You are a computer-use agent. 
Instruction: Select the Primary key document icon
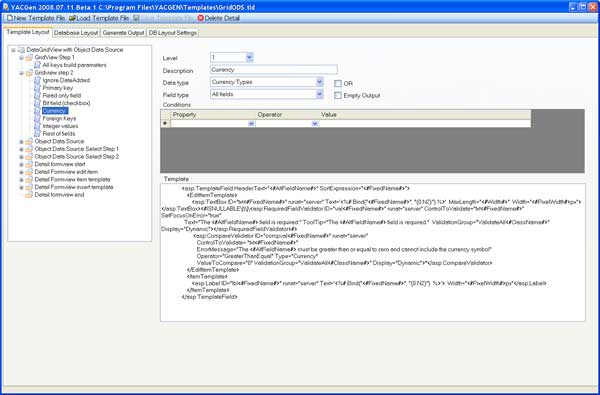click(37, 88)
